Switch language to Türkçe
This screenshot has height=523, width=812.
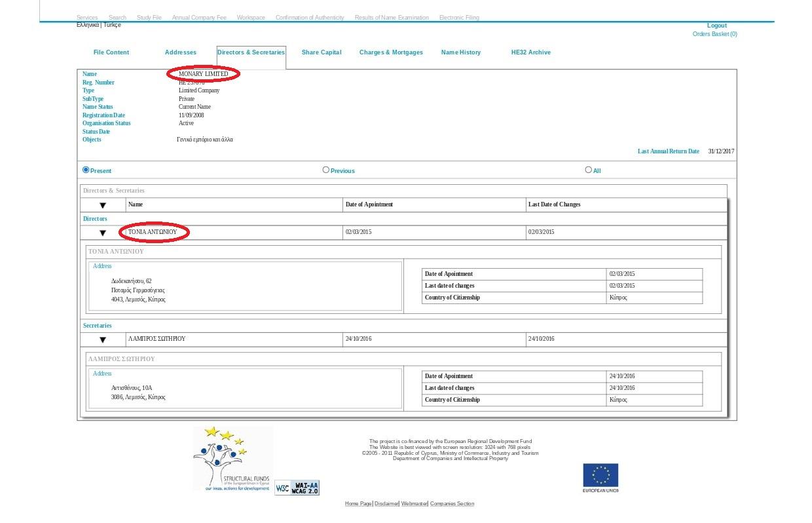pos(112,25)
